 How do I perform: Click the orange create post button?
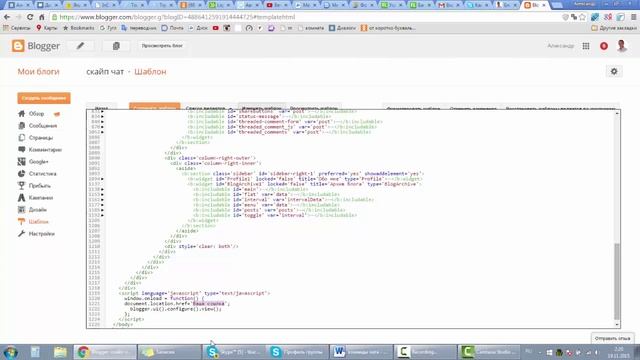pos(44,98)
